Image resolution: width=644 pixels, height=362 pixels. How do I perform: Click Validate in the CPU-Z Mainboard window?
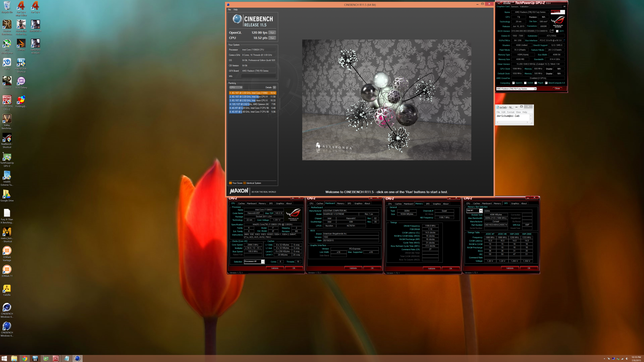click(x=353, y=268)
